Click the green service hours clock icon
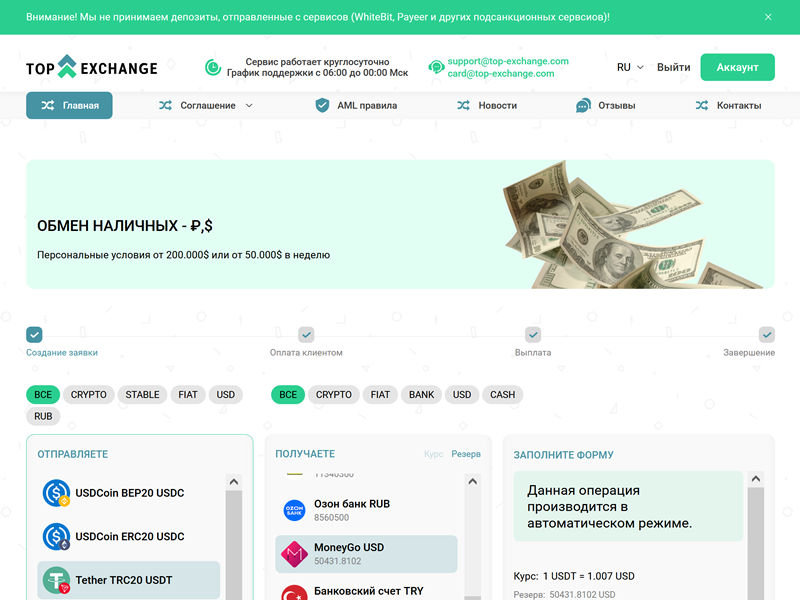This screenshot has height=600, width=800. click(x=211, y=67)
